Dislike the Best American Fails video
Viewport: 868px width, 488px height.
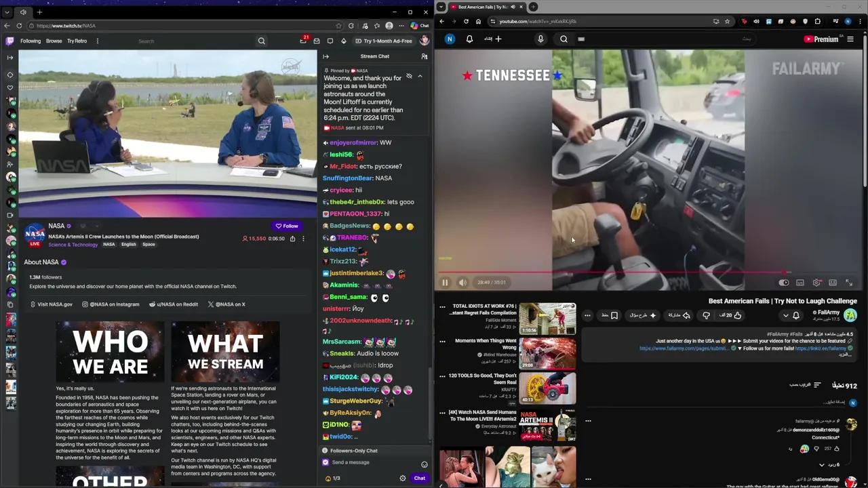(x=707, y=315)
